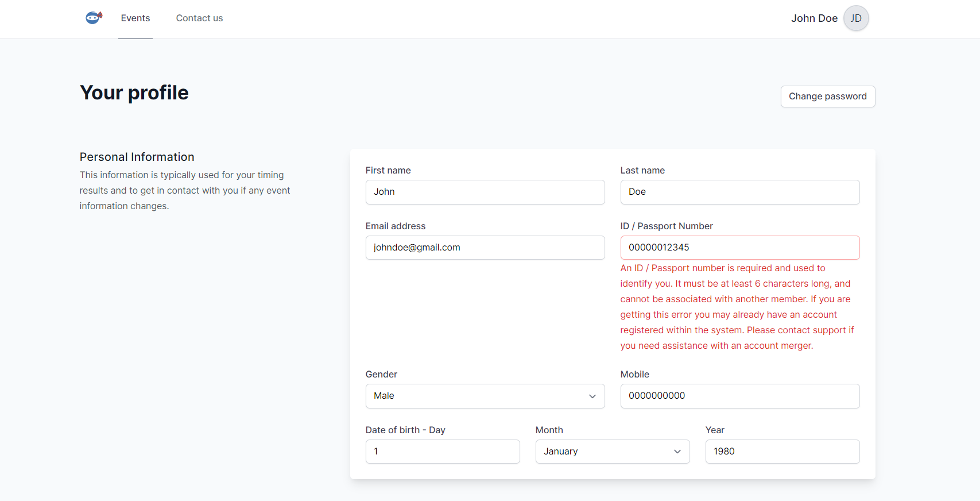Click the Month dropdown chevron arrow

677,452
